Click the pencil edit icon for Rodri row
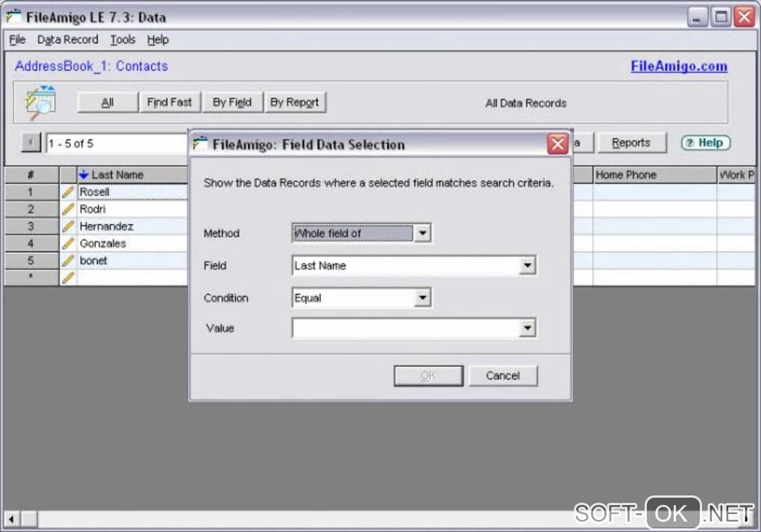This screenshot has height=532, width=761. click(68, 209)
